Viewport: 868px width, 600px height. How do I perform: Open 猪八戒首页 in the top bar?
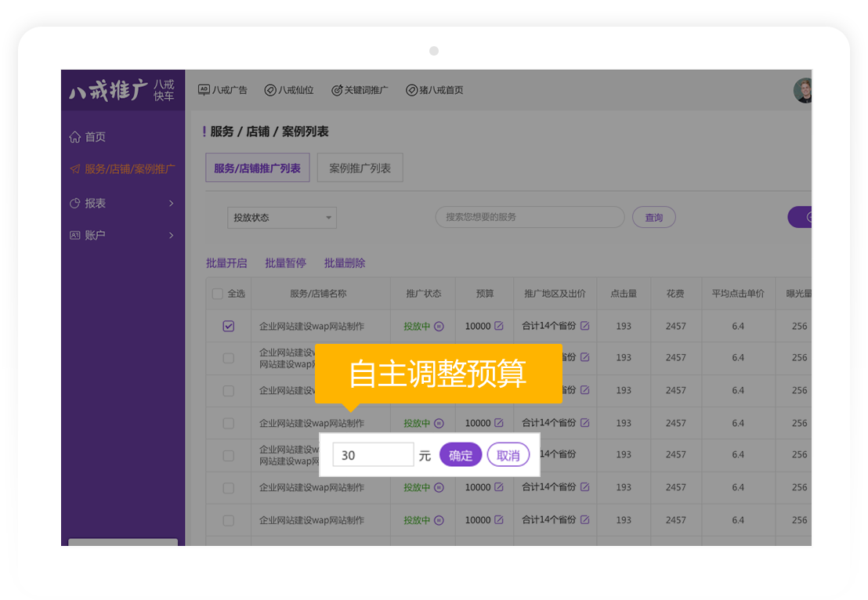(435, 89)
